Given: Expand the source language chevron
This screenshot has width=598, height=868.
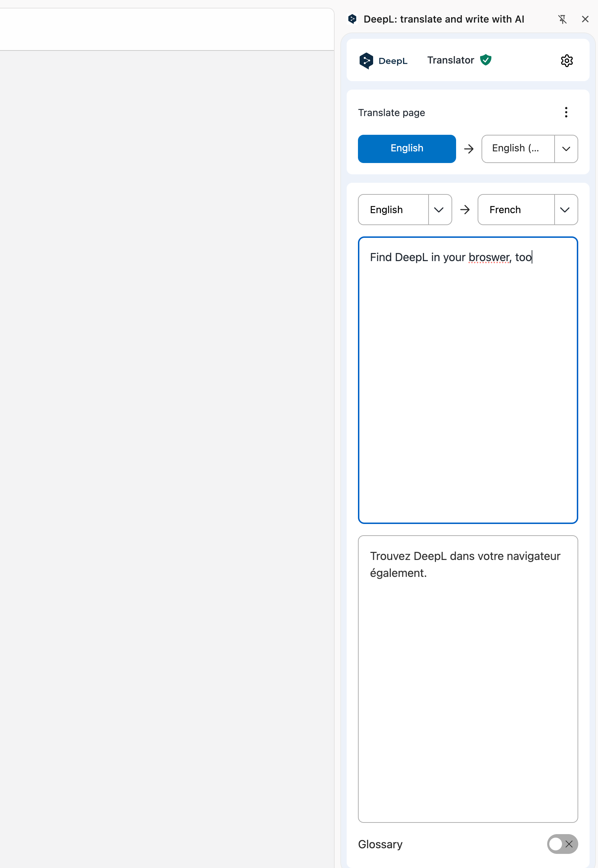Looking at the screenshot, I should tap(439, 210).
